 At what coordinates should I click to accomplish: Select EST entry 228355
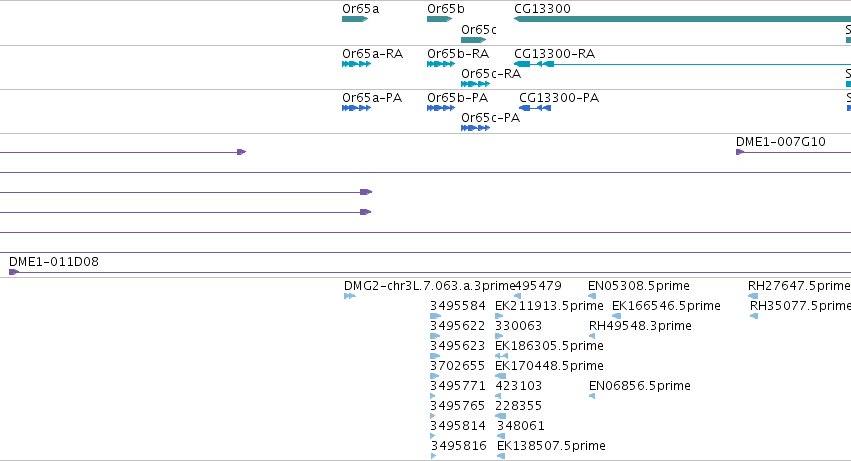(x=500, y=416)
